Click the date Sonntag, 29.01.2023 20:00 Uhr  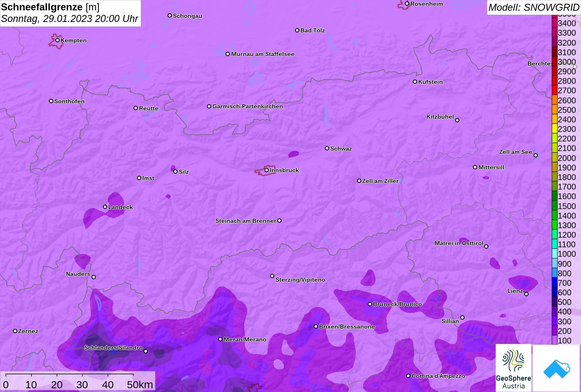[x=70, y=19]
